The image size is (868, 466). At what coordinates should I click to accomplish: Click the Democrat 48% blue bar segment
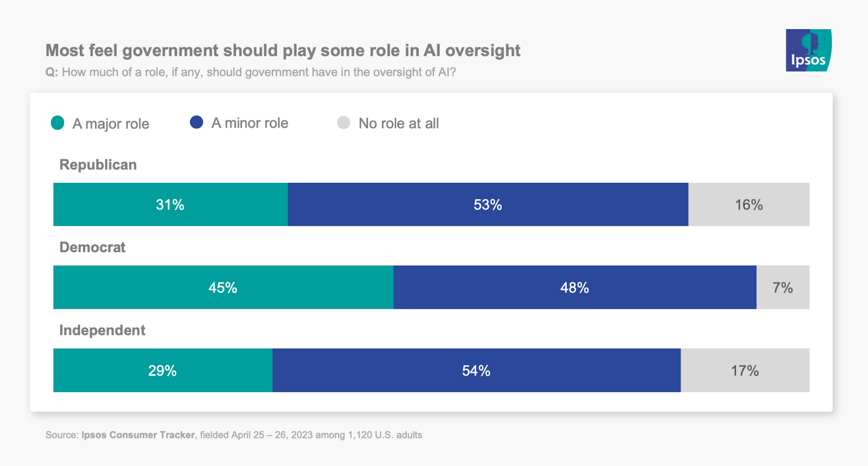(575, 288)
